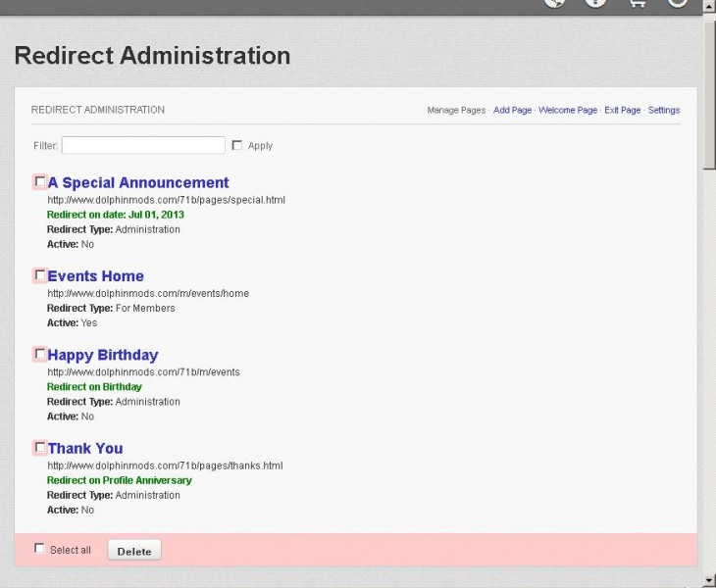Open the Exit Page section
The width and height of the screenshot is (716, 588).
point(623,110)
